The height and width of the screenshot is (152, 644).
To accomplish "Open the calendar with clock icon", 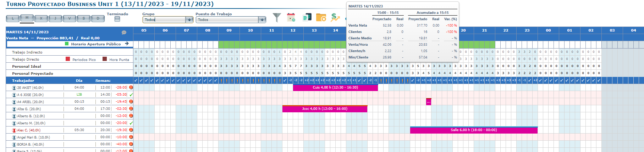I will tap(291, 17).
